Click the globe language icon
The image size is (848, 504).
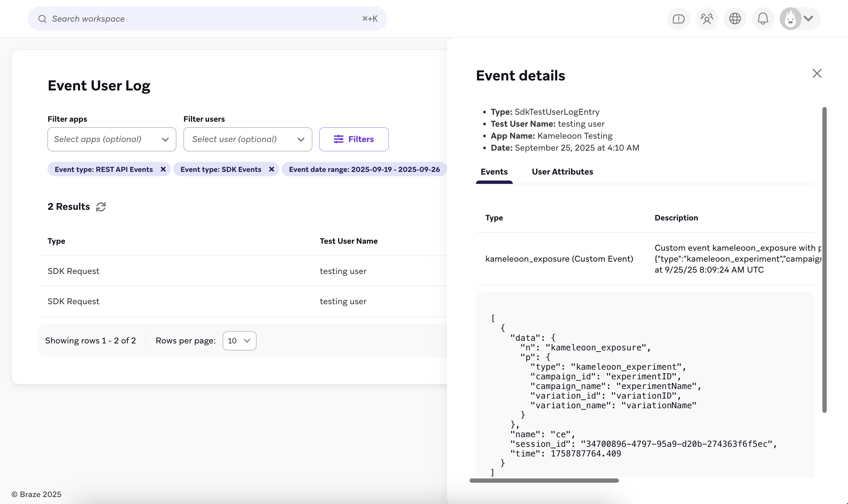735,18
